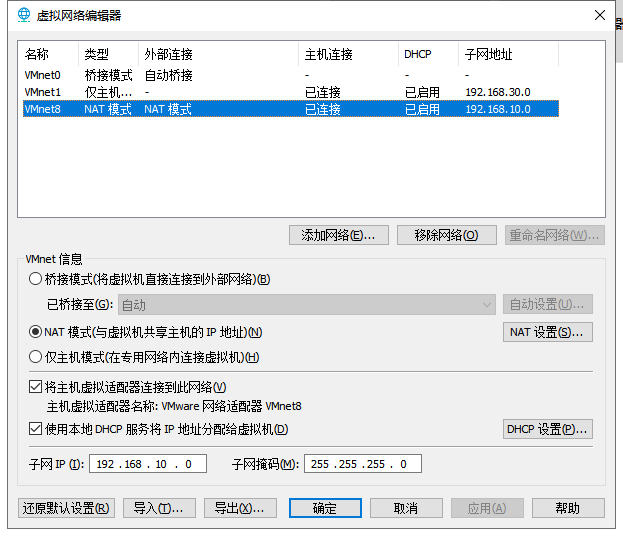The image size is (623, 536).
Task: Click subnet address 192.168.10.0 cell
Action: pyautogui.click(x=498, y=109)
